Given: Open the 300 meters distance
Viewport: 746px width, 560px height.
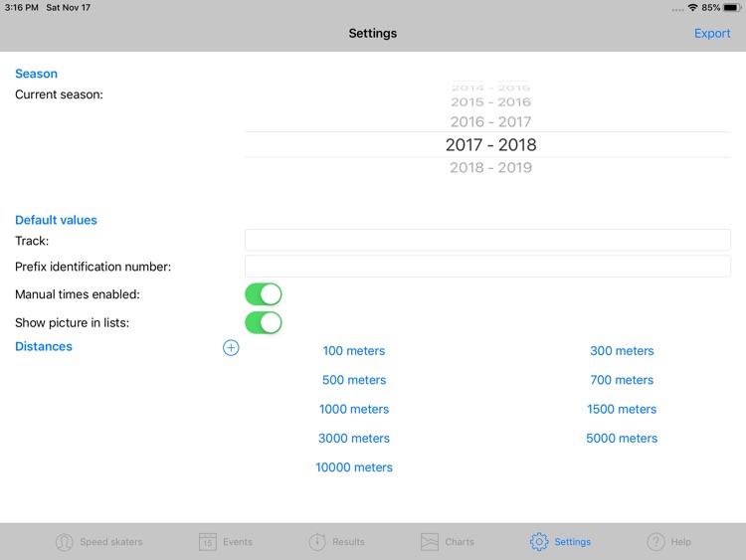Looking at the screenshot, I should (x=622, y=351).
